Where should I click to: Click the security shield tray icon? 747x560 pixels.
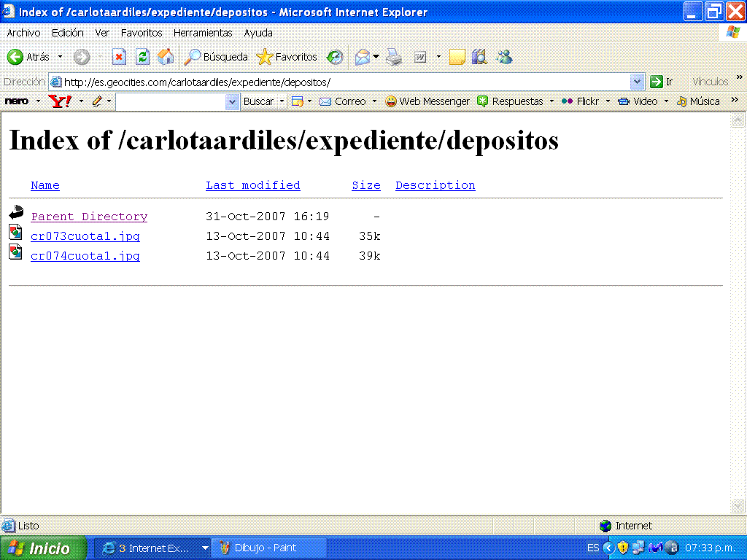622,548
